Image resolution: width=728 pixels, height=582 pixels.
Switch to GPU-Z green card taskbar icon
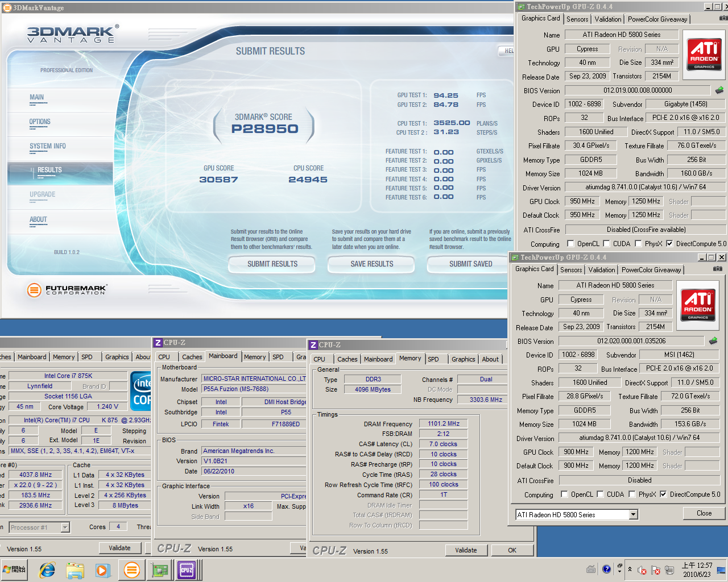tap(159, 569)
